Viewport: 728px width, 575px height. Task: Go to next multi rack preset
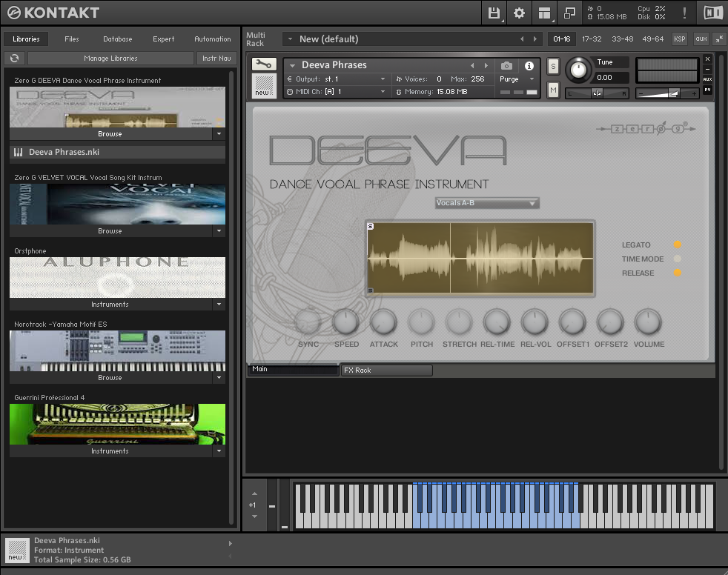pos(535,39)
